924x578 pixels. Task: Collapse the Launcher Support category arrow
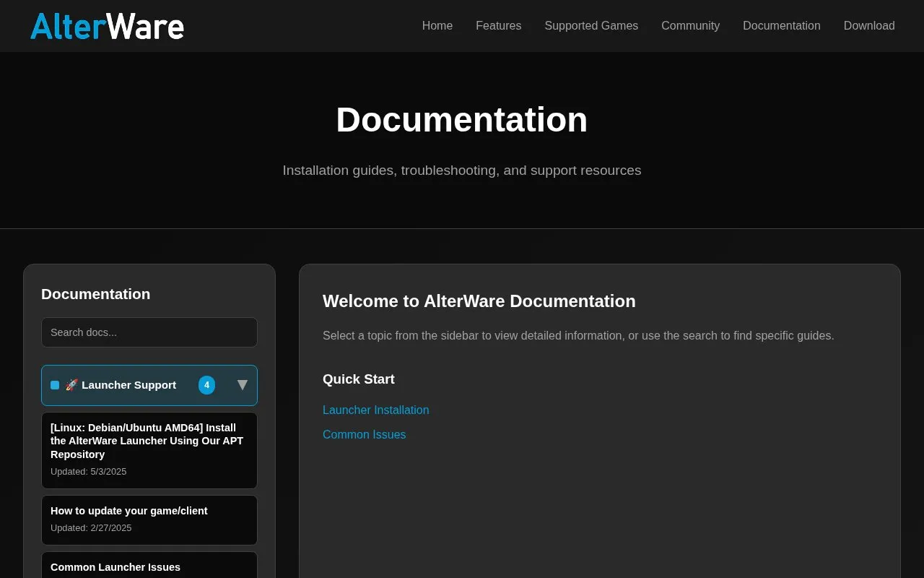click(x=243, y=385)
